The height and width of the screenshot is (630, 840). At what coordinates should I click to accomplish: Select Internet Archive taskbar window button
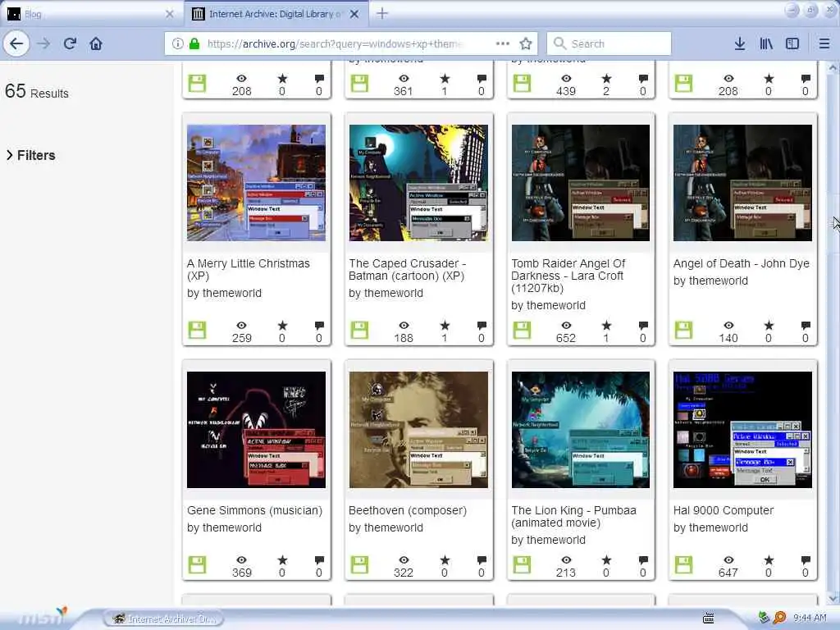[x=163, y=619]
